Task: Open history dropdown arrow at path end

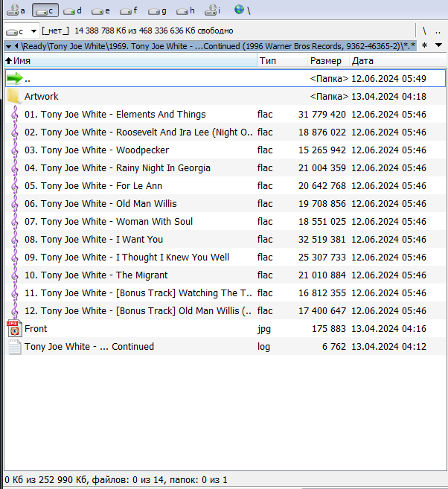Action: tap(438, 45)
